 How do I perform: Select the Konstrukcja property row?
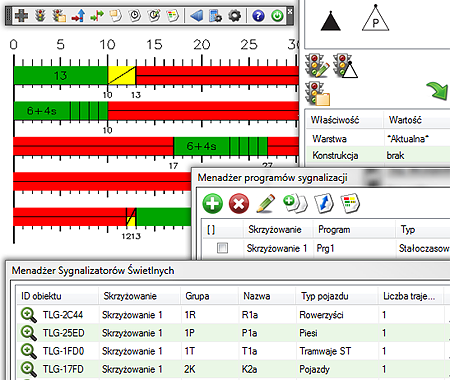coord(378,155)
